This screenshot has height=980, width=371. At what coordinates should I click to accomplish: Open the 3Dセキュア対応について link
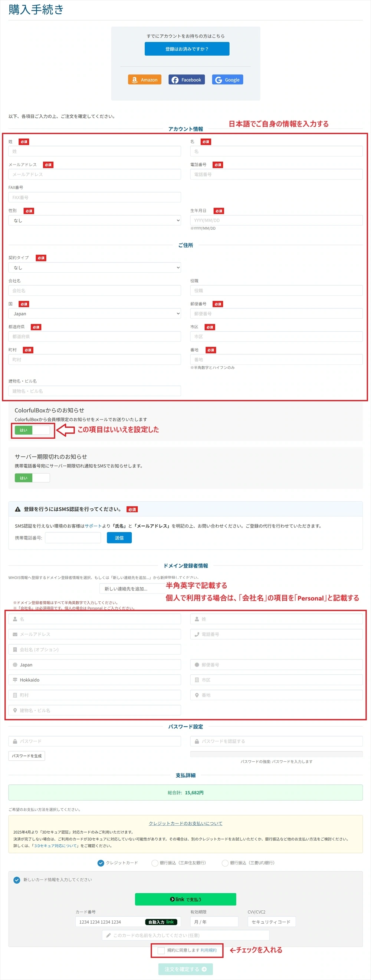coord(56,846)
